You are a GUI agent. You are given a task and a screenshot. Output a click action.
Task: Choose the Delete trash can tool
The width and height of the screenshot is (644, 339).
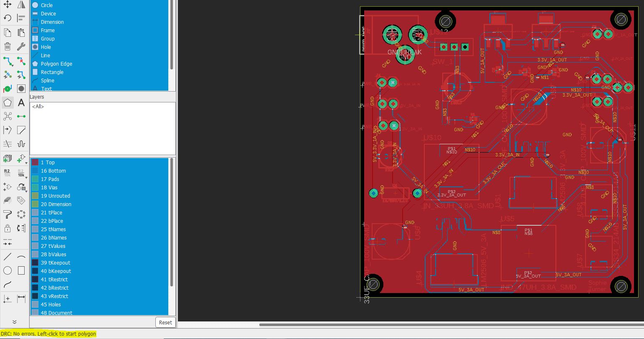[x=8, y=46]
